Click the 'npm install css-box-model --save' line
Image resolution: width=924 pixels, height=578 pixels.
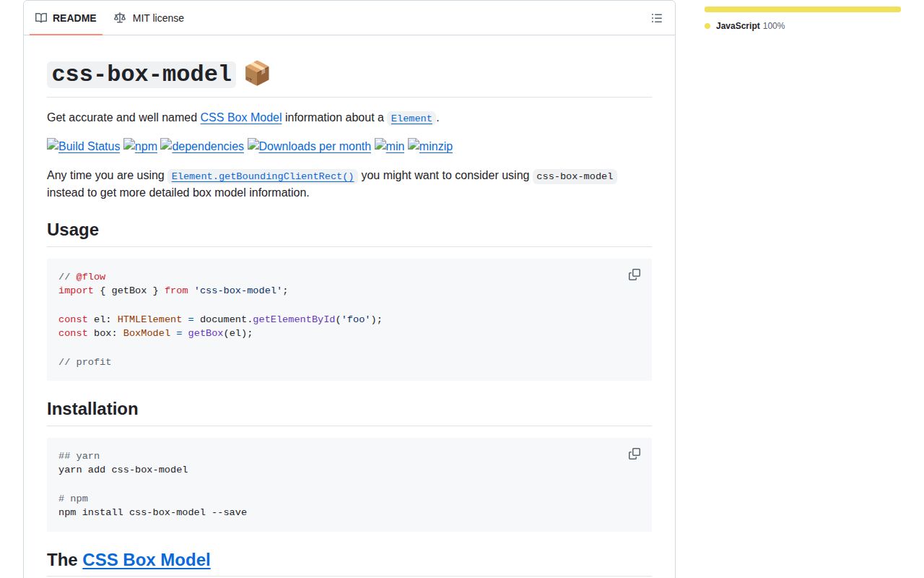pyautogui.click(x=153, y=512)
